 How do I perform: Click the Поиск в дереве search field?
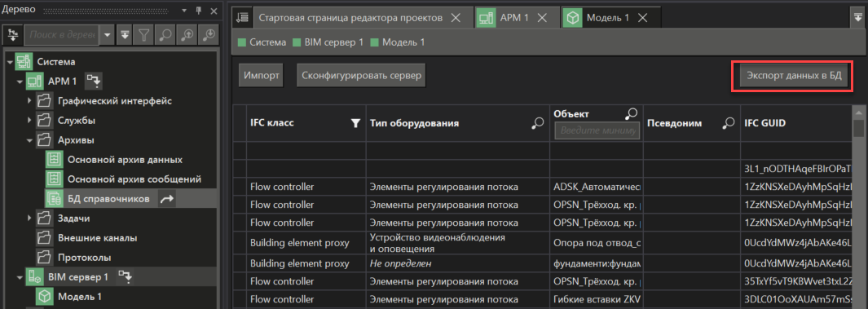(61, 35)
